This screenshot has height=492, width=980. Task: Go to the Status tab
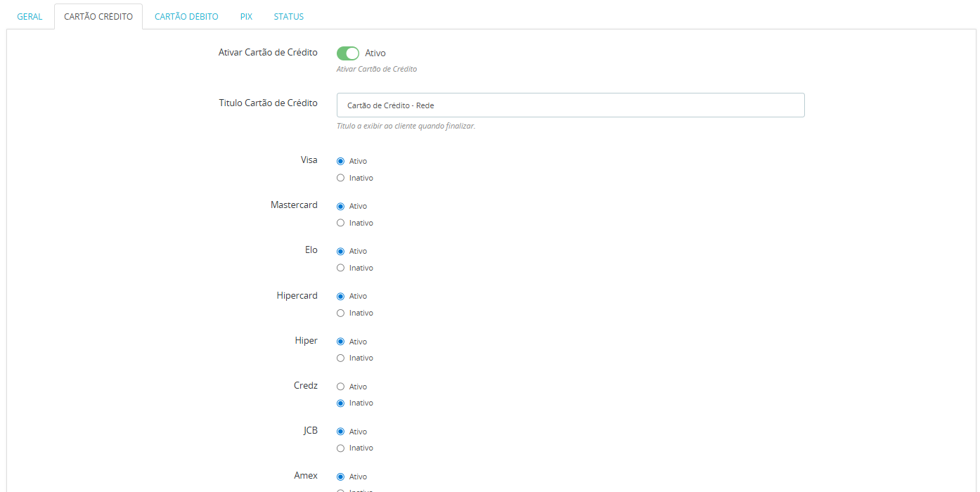point(288,16)
